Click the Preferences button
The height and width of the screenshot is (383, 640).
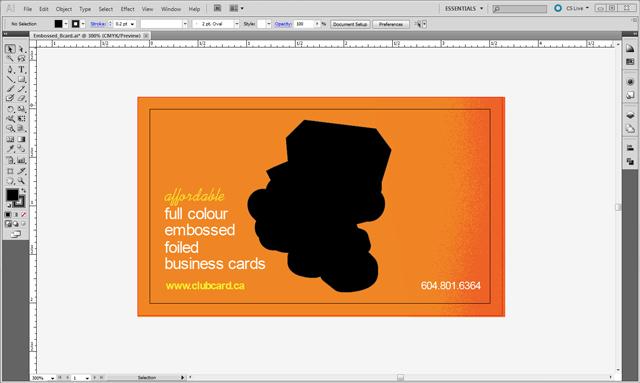391,24
